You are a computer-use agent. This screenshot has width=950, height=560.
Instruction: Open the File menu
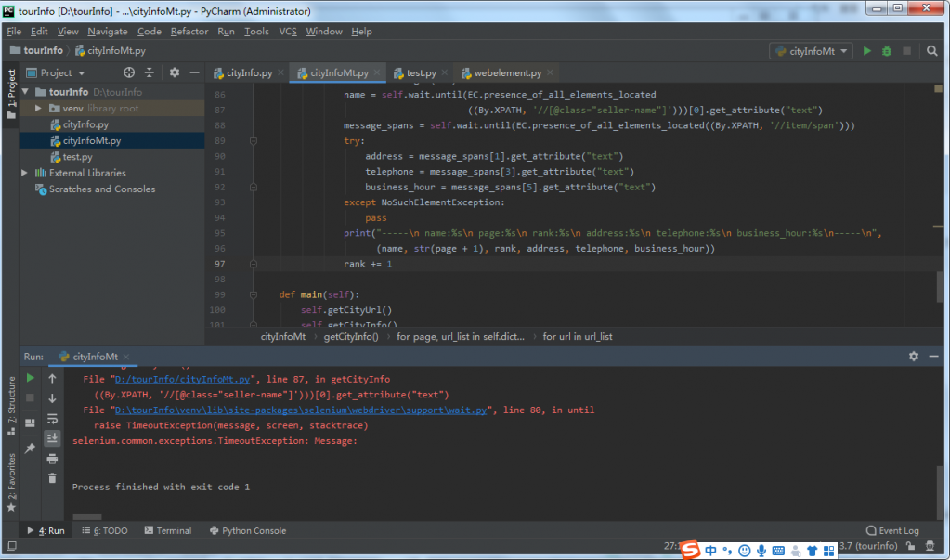(x=14, y=32)
